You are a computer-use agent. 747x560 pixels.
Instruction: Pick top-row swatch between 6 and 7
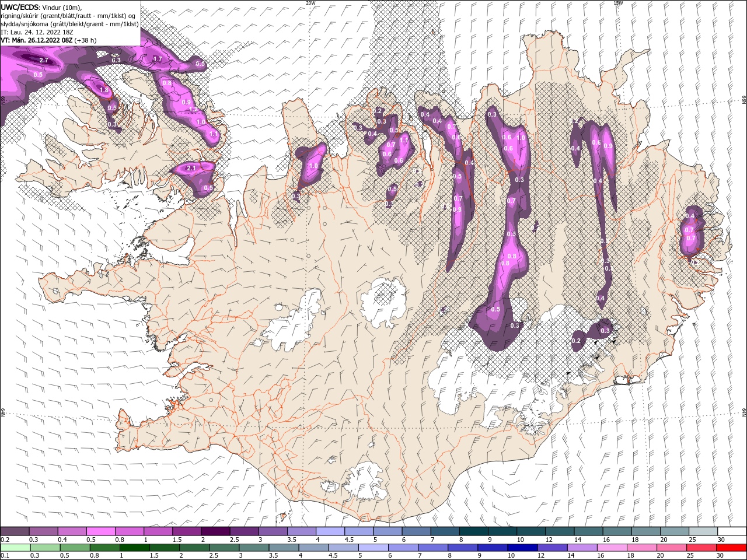click(x=416, y=531)
